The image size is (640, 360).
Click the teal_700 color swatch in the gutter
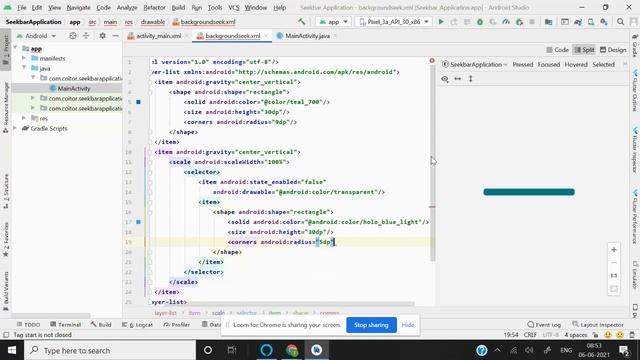click(138, 102)
